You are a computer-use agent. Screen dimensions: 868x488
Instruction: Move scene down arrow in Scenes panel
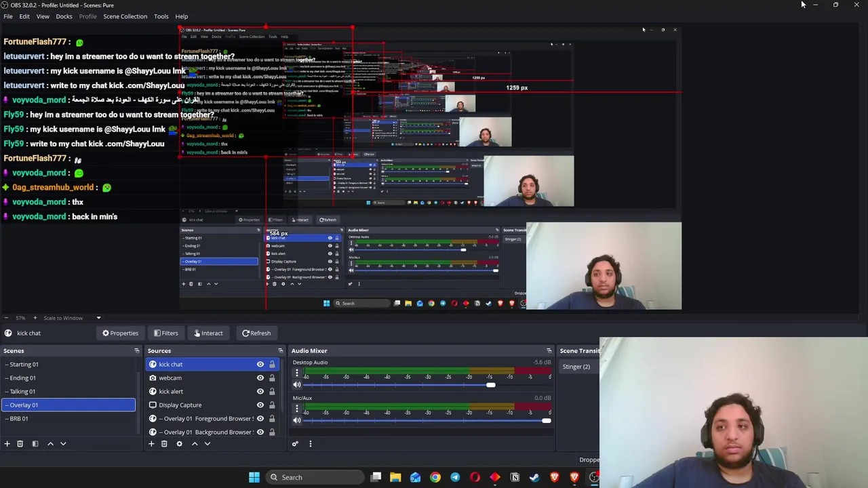tap(63, 444)
